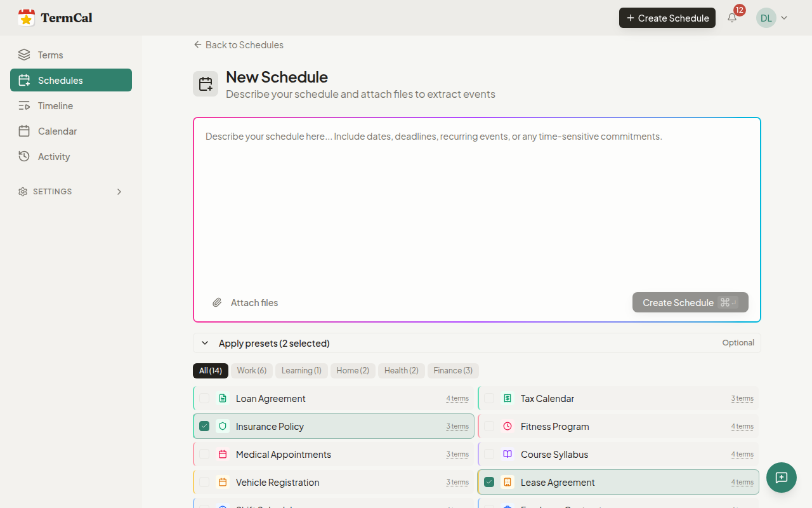Click the Course Syllabus book icon

(x=507, y=455)
